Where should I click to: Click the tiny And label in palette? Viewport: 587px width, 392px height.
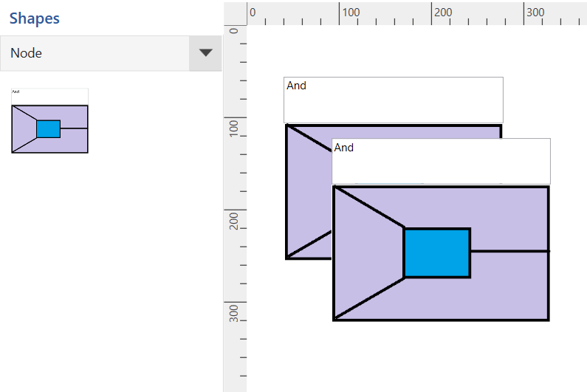[16, 92]
